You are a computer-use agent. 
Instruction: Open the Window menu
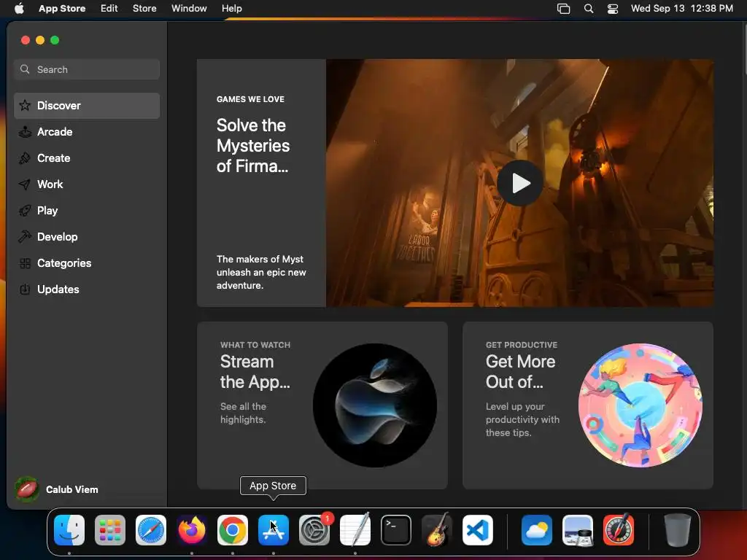coord(189,9)
